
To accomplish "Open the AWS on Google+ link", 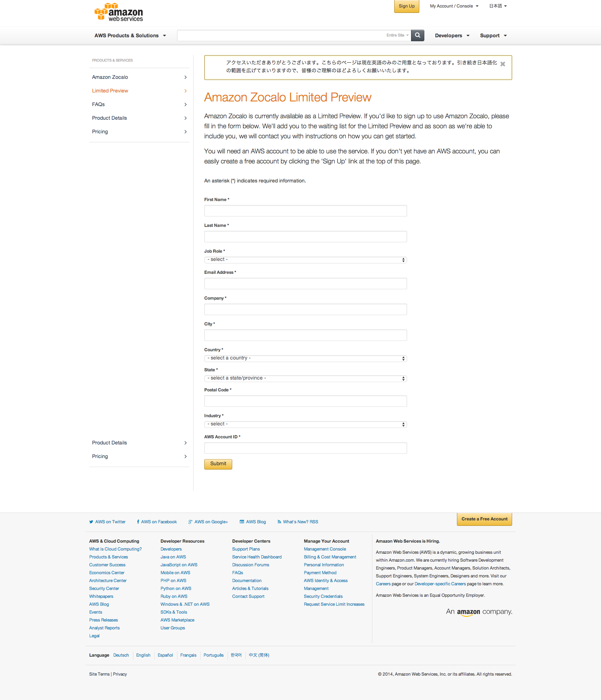I will point(208,522).
